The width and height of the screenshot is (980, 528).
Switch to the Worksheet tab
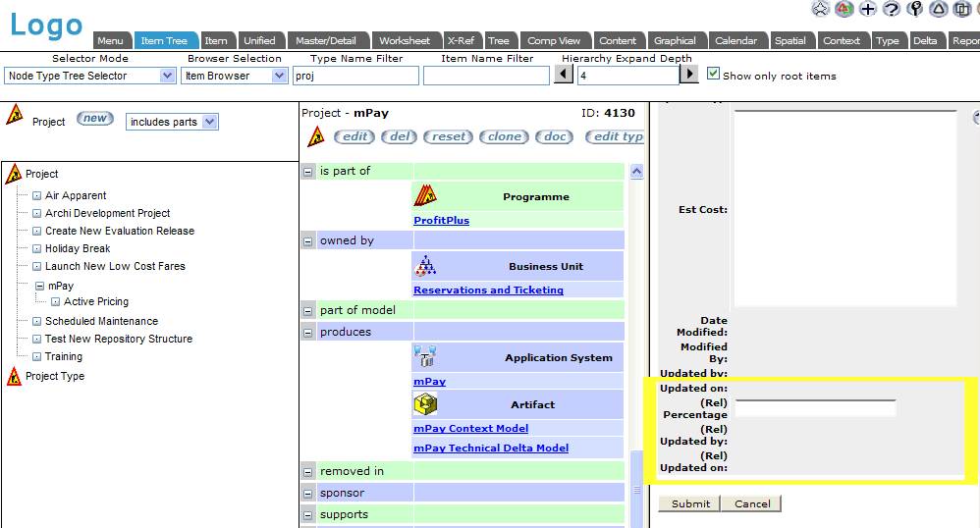[404, 41]
